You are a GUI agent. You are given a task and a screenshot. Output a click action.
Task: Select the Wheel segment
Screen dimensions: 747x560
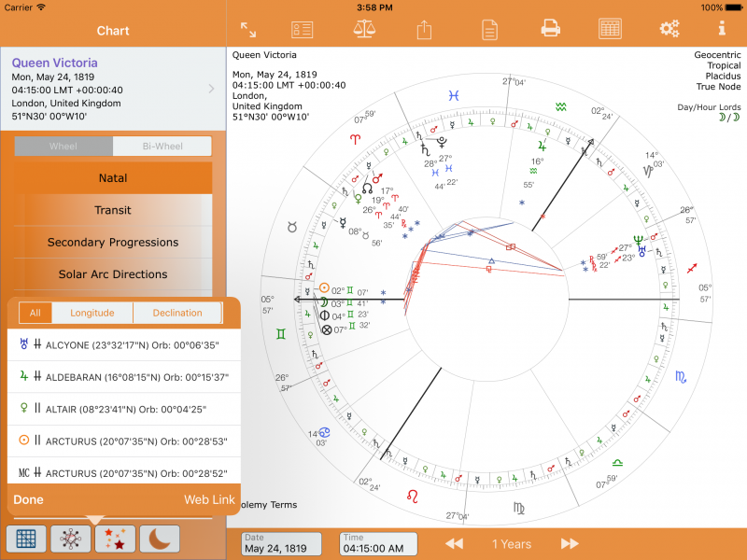click(63, 147)
